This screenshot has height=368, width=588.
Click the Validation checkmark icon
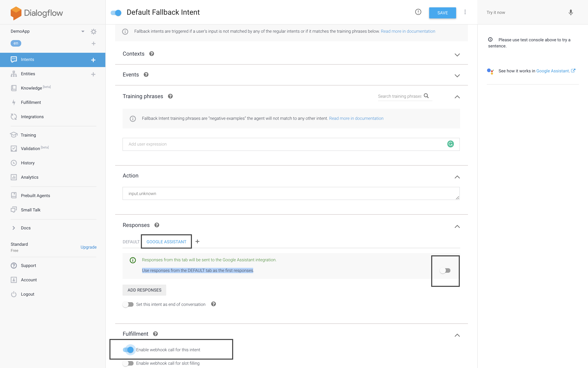[x=14, y=148]
